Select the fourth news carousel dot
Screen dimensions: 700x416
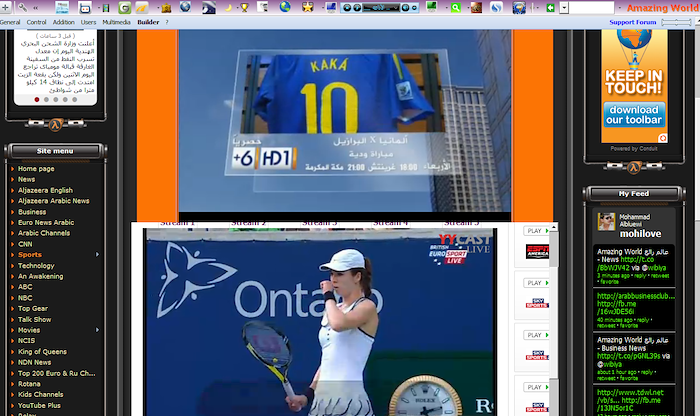click(x=65, y=100)
